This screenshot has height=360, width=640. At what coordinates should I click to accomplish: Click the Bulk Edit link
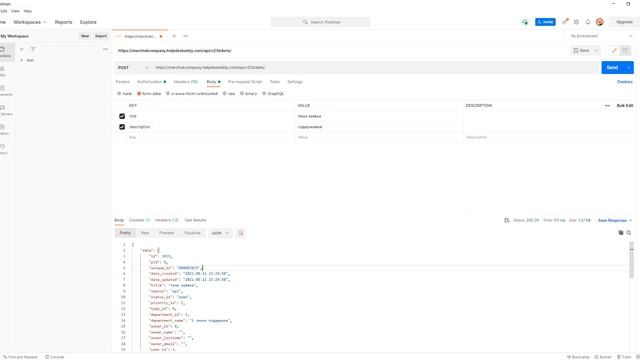tap(624, 106)
